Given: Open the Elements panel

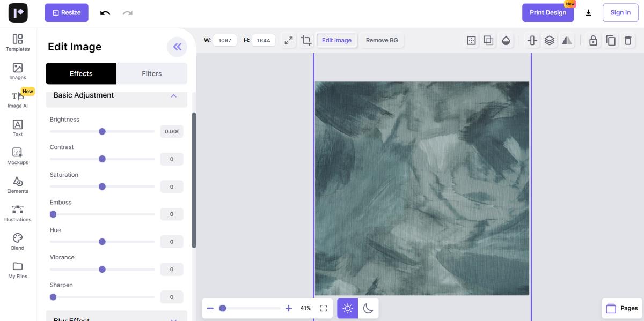Looking at the screenshot, I should [x=18, y=185].
